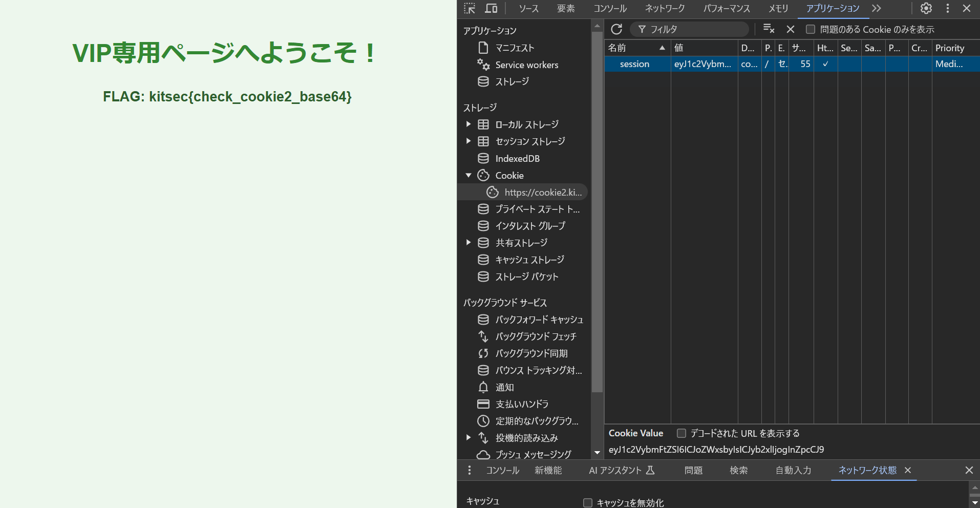This screenshot has height=508, width=980.
Task: Switch to the パフォーマンス tab
Action: click(727, 8)
